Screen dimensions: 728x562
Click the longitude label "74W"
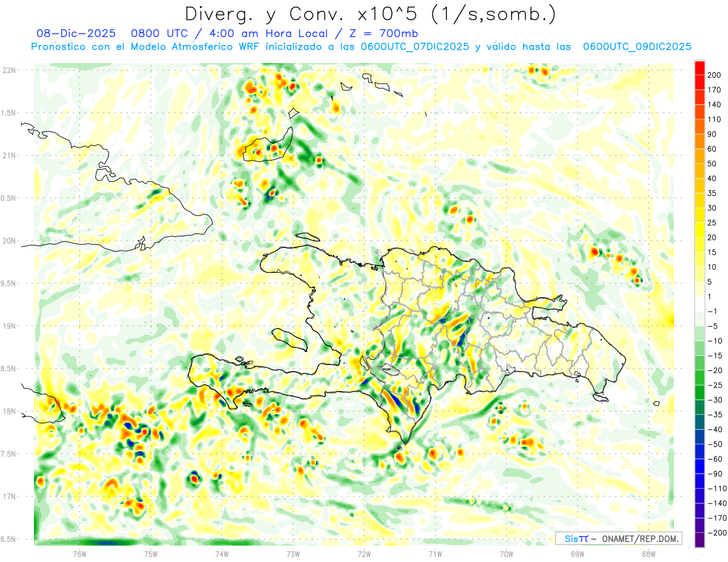(x=222, y=554)
